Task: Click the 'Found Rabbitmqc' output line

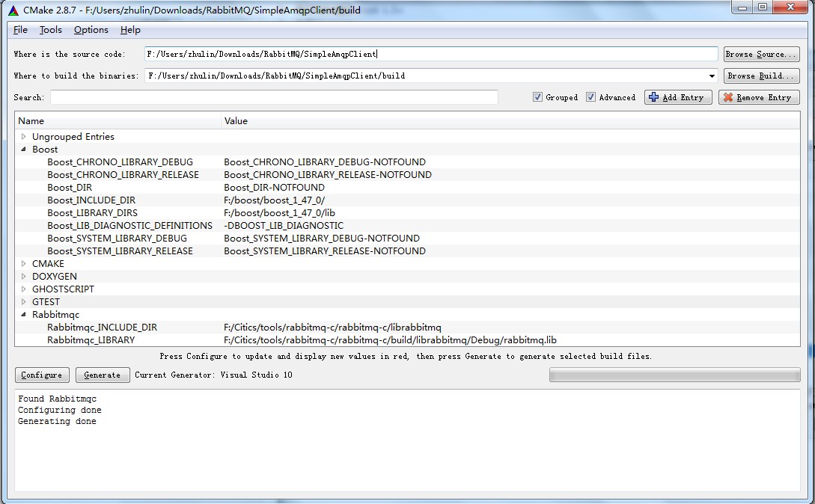Action: click(57, 399)
